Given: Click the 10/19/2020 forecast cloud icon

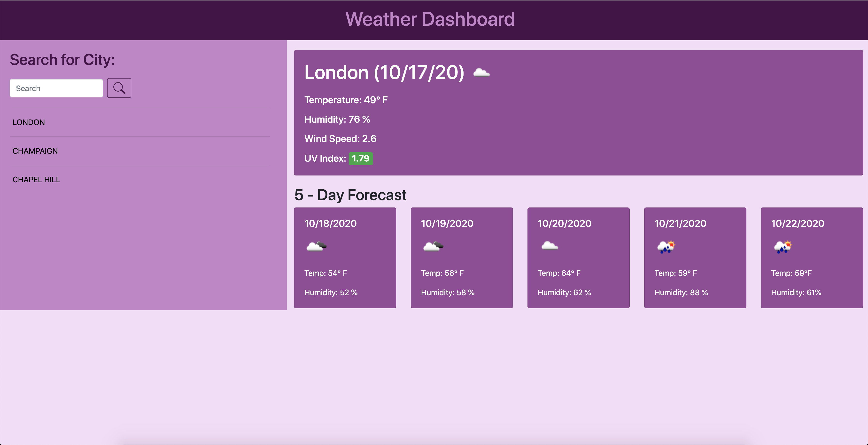Looking at the screenshot, I should 433,246.
